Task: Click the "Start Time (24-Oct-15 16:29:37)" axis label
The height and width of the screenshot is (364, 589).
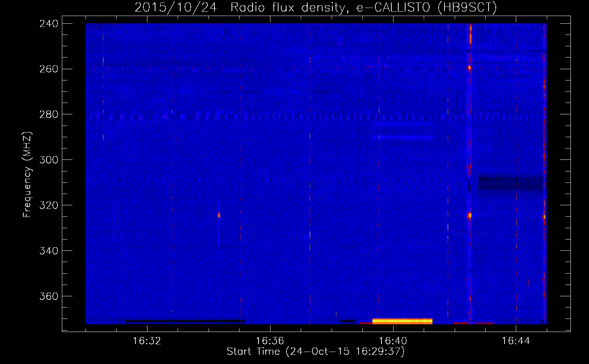Action: coord(316,352)
